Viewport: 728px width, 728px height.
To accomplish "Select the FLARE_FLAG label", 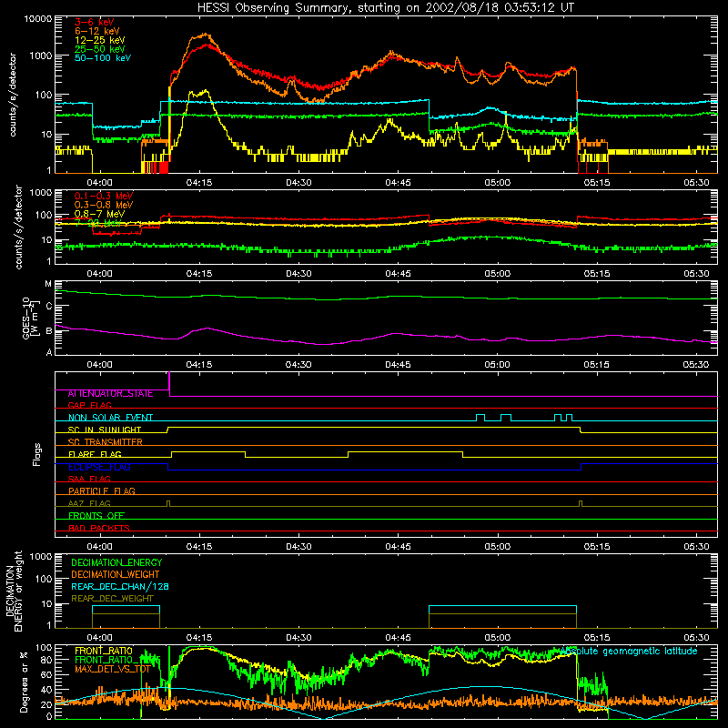I will click(x=95, y=454).
